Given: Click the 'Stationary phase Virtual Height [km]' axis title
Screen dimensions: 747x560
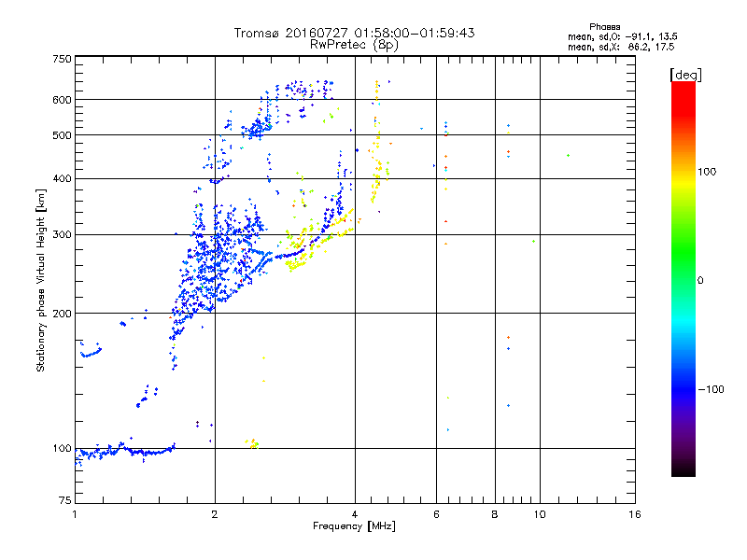Looking at the screenshot, I should coord(41,280).
